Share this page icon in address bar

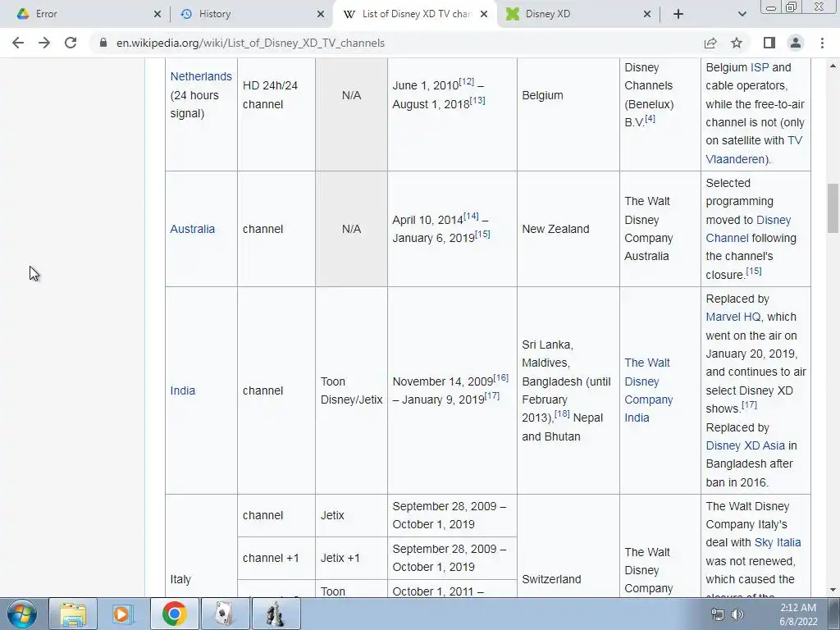click(x=710, y=43)
